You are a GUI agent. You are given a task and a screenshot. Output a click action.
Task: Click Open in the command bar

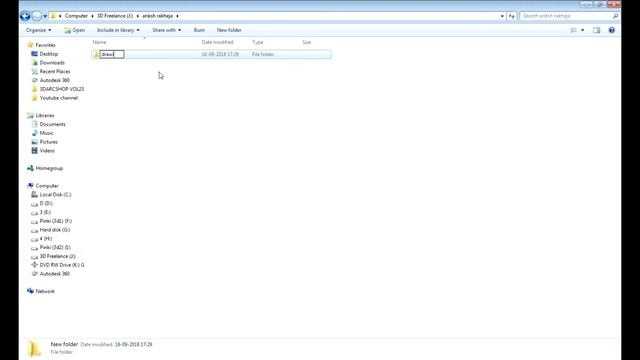click(75, 30)
